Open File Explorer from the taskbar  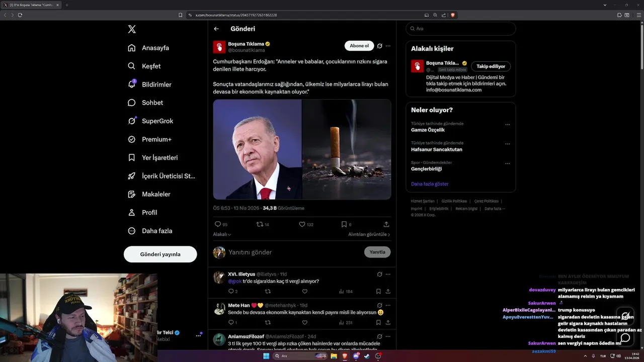(334, 356)
